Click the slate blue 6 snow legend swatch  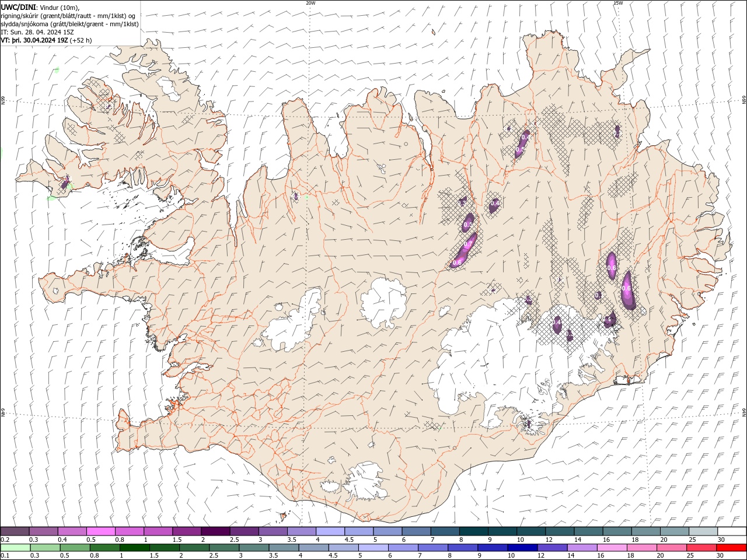(x=417, y=531)
